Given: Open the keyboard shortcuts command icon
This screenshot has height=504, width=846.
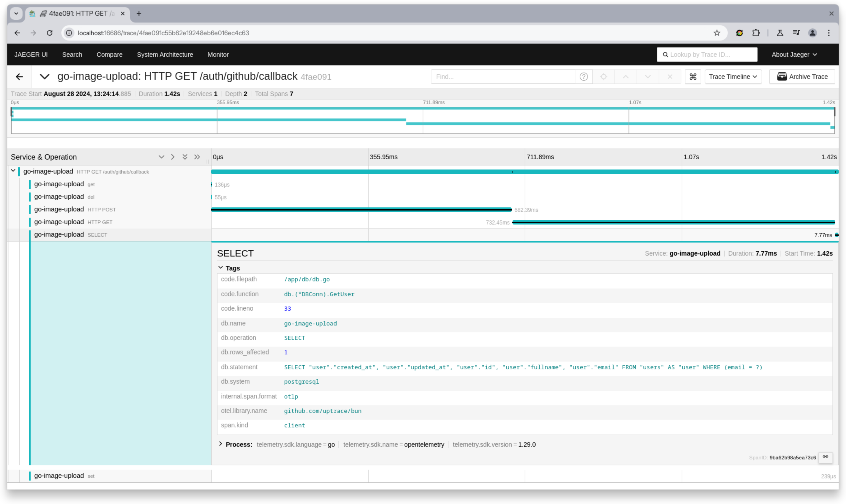Looking at the screenshot, I should 693,76.
